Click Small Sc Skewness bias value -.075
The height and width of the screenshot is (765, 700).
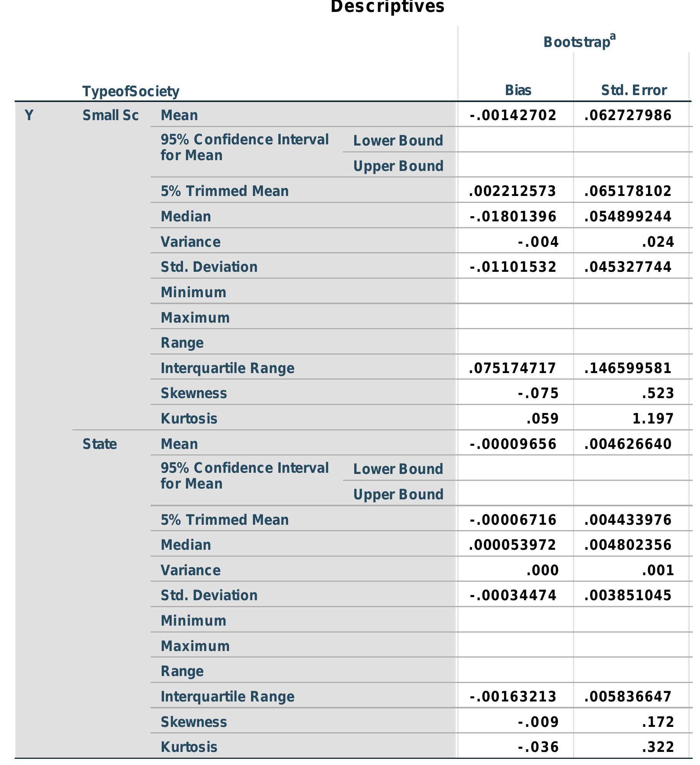538,393
